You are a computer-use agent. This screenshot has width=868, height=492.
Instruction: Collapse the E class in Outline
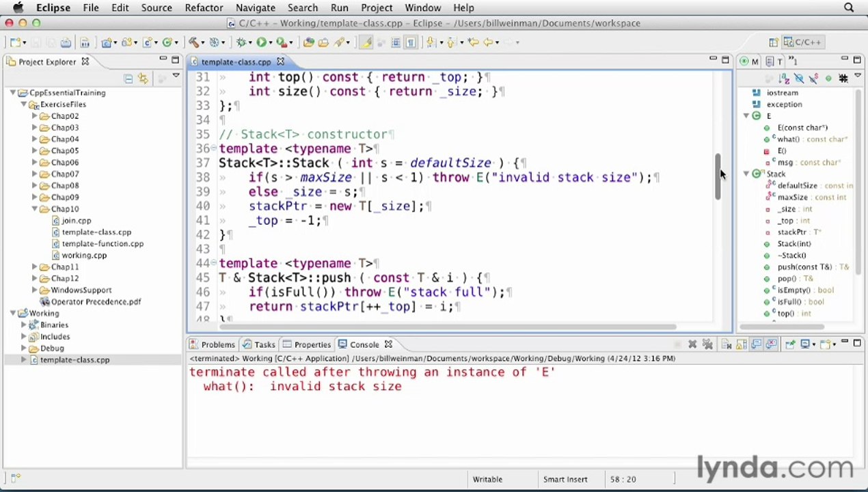[x=746, y=116]
